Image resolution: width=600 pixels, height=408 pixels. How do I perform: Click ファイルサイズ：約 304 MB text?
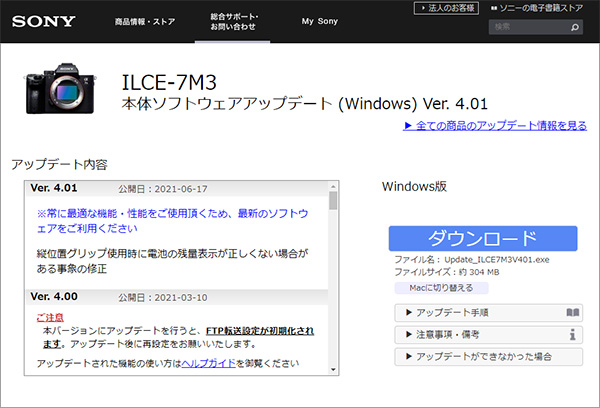tap(447, 272)
